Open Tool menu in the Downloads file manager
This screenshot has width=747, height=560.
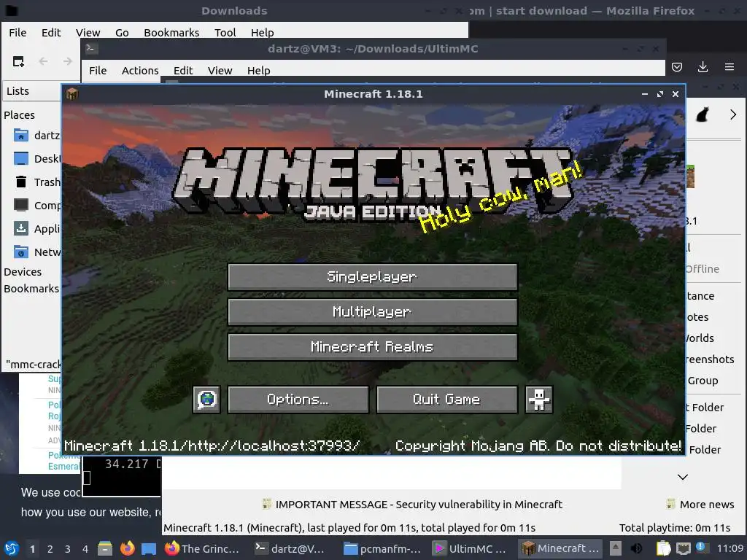click(x=225, y=32)
